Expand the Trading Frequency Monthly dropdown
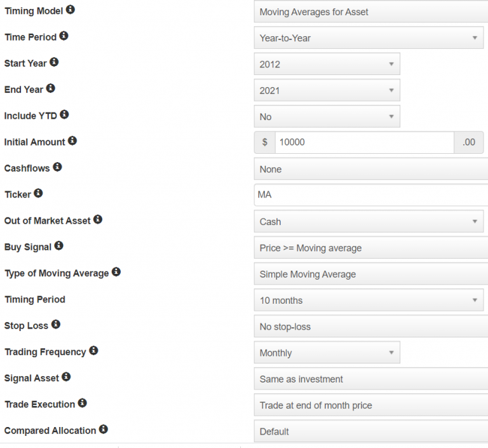Viewport: 488px width, 448px height. (327, 353)
